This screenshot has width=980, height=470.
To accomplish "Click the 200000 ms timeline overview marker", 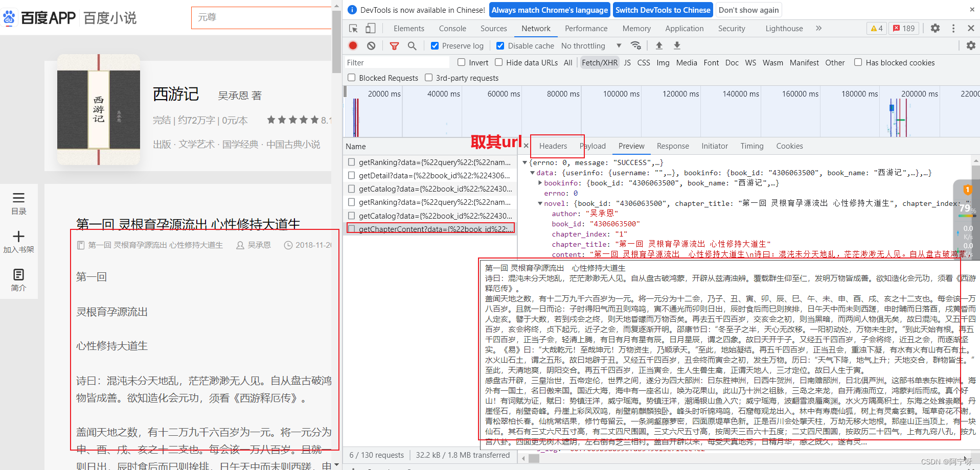I will (x=919, y=93).
